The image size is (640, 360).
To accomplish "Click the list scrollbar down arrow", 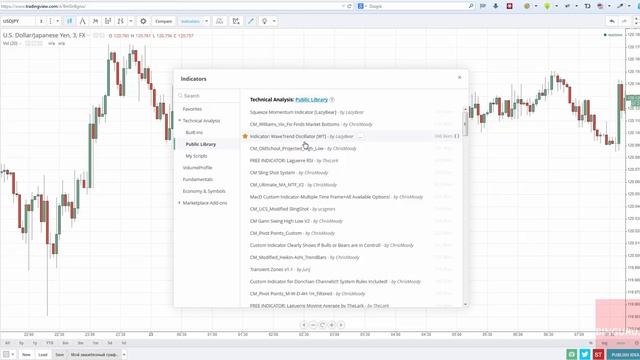I will 465,304.
